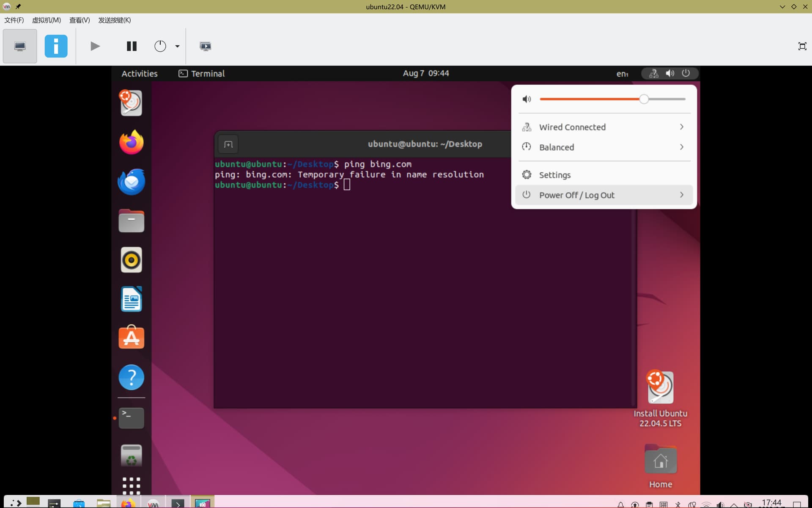This screenshot has height=508, width=812.
Task: Show the graphical console view
Action: coord(20,46)
